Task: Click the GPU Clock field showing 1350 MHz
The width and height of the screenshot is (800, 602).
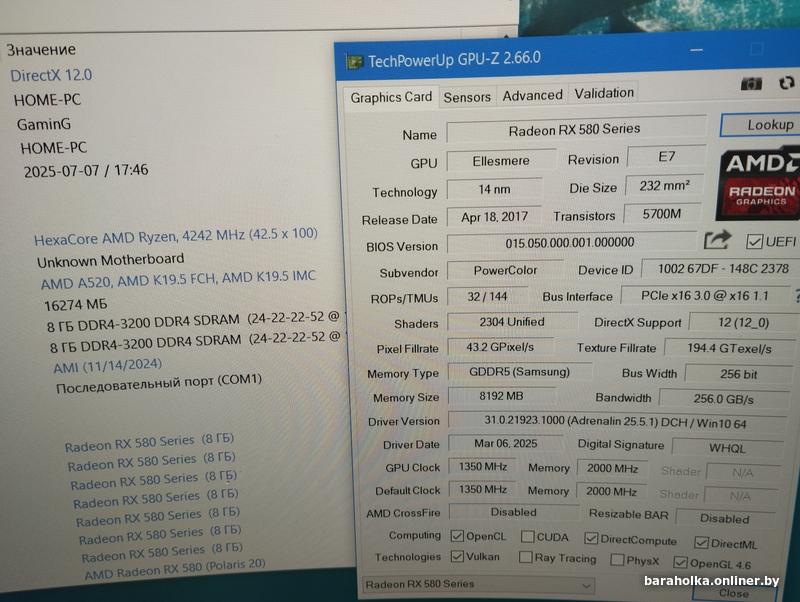Action: (x=482, y=466)
